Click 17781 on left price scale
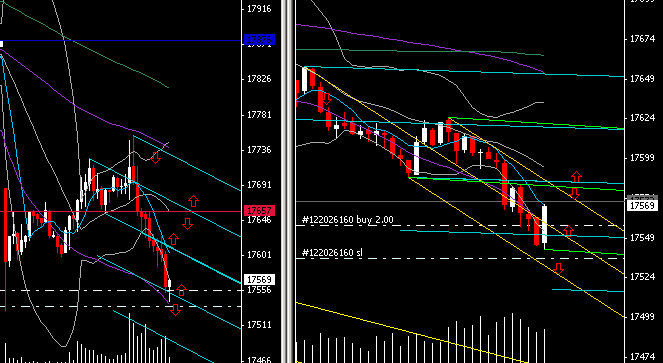The image size is (663, 363). click(x=259, y=115)
